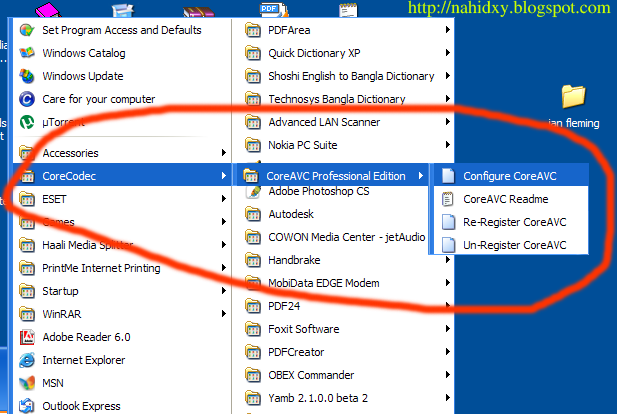Expand the Haali Media Splitter submenu arrow
617x414 pixels.
tap(224, 245)
